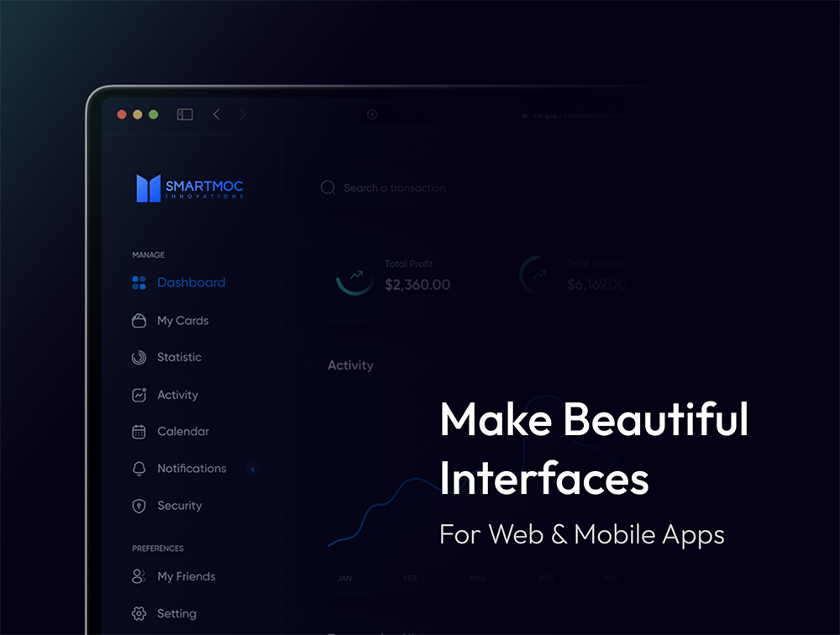840x635 pixels.
Task: Open the My Cards wallet icon
Action: coord(139,321)
